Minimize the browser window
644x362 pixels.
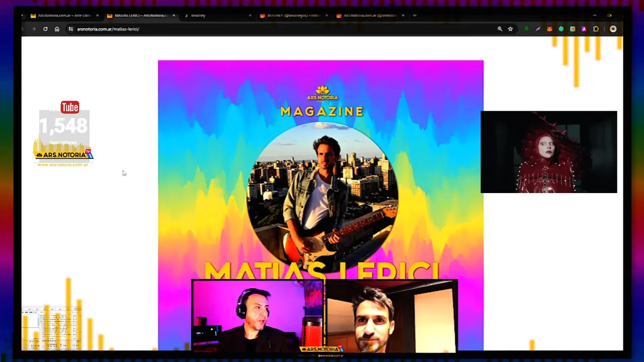tap(594, 16)
